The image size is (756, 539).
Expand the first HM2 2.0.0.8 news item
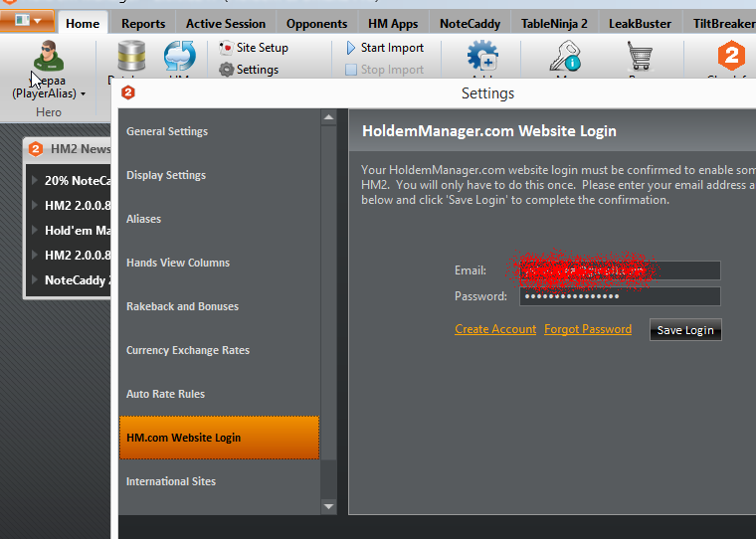coord(35,206)
